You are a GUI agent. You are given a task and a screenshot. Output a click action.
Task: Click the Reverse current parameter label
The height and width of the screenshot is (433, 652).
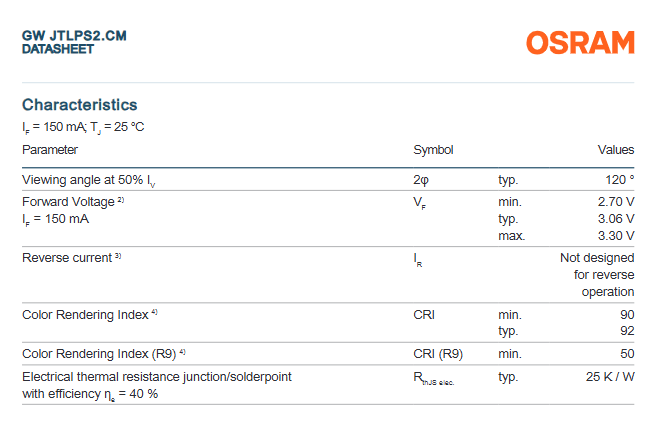coord(67,258)
